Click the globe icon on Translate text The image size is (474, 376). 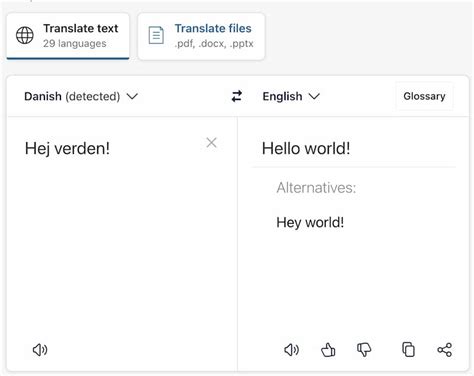25,35
